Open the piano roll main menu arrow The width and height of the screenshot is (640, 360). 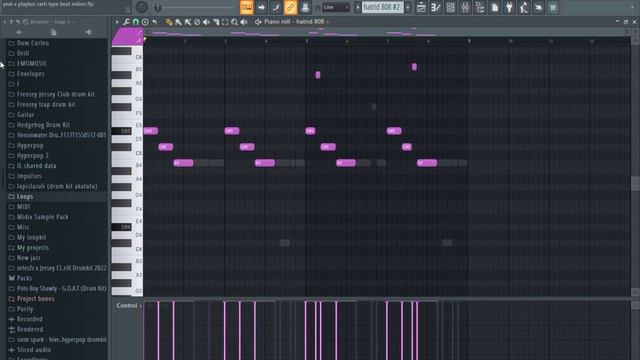point(117,22)
